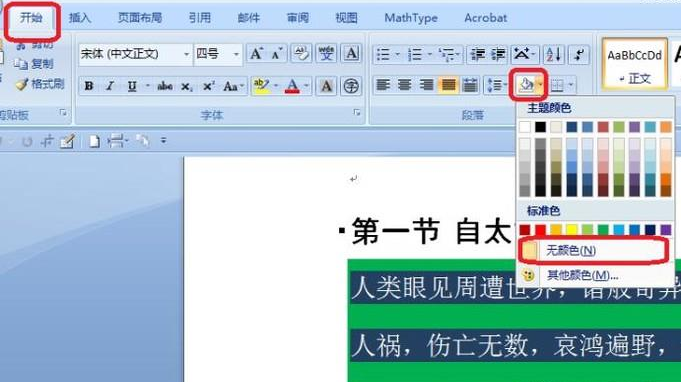Align text left

click(x=383, y=85)
